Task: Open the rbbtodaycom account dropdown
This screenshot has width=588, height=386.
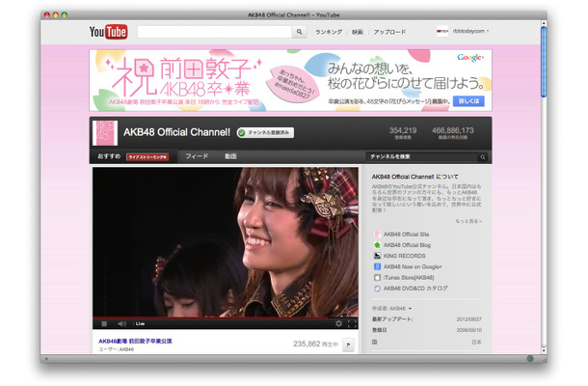Action: [x=470, y=31]
